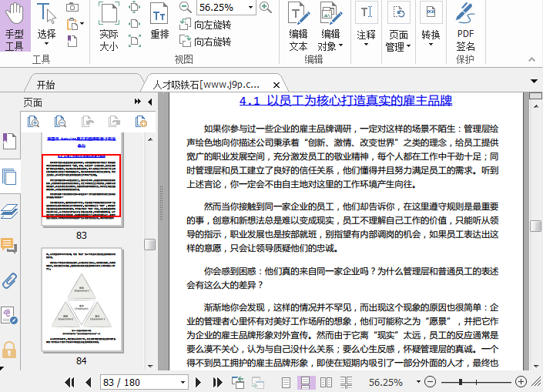Image resolution: width=543 pixels, height=392 pixels.
Task: Click the snapshot camera icon
Action: [x=72, y=7]
